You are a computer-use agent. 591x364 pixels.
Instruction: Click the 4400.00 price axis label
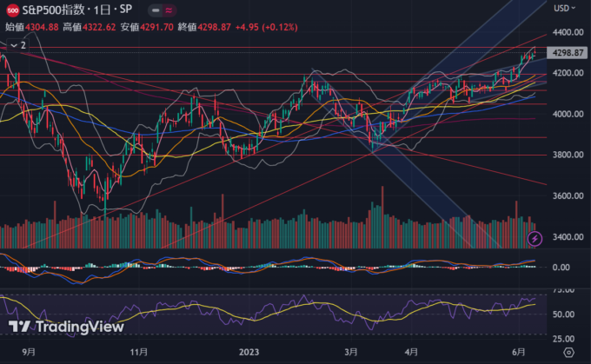567,32
